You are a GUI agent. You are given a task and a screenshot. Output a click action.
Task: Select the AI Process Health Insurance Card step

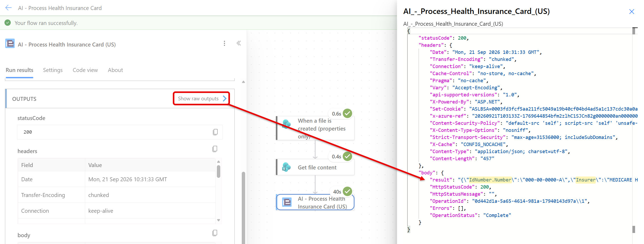[x=315, y=202]
